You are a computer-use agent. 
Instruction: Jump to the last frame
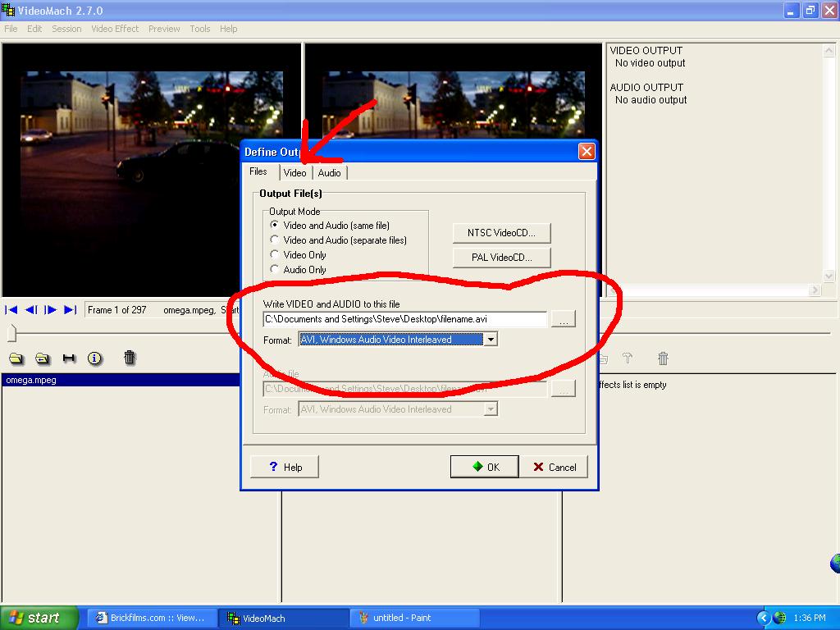(70, 309)
